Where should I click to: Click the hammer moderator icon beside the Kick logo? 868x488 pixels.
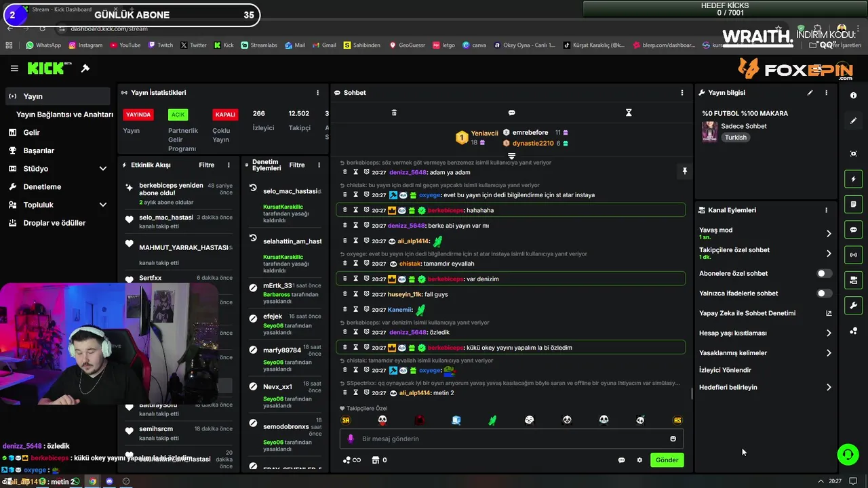(x=85, y=68)
